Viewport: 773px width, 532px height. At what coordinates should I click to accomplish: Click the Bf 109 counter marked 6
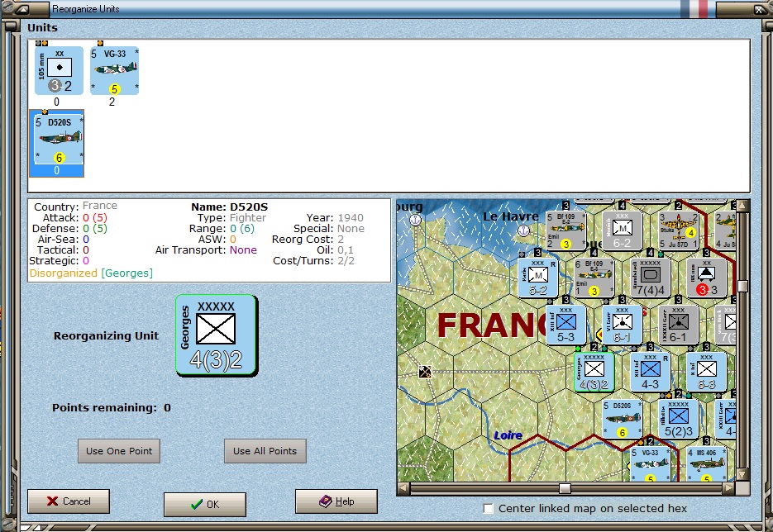click(594, 278)
